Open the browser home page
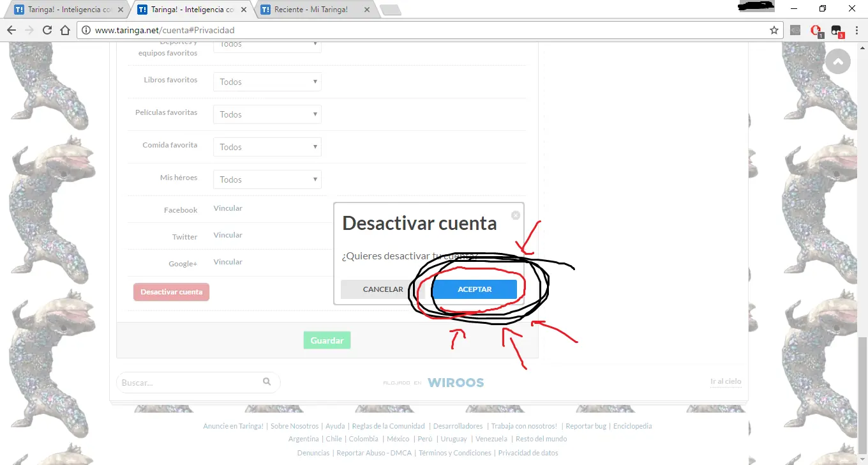The width and height of the screenshot is (868, 465). coord(64,30)
